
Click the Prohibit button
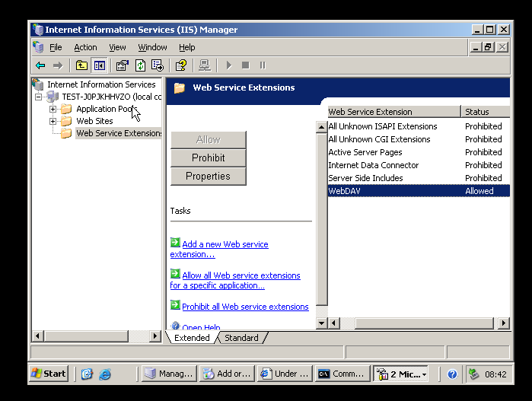(209, 158)
